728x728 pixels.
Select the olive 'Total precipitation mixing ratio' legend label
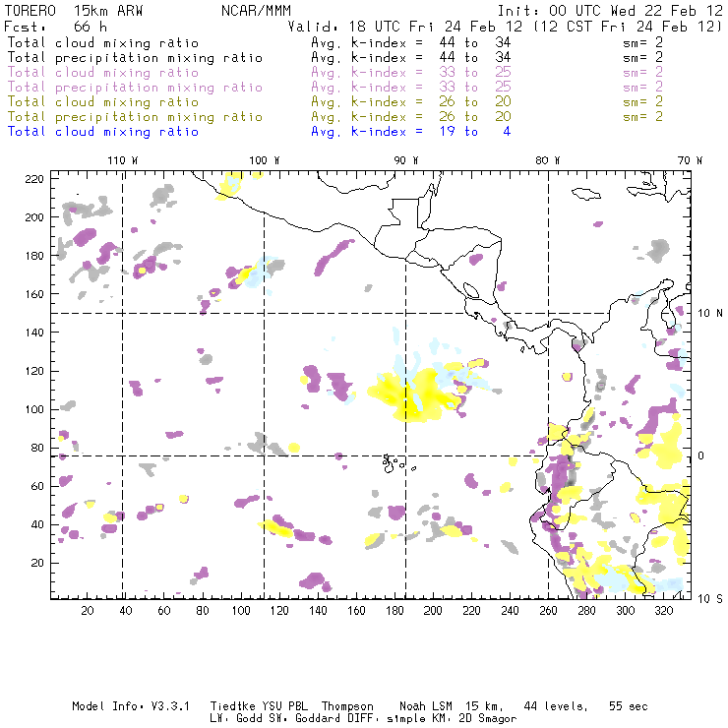pyautogui.click(x=135, y=117)
